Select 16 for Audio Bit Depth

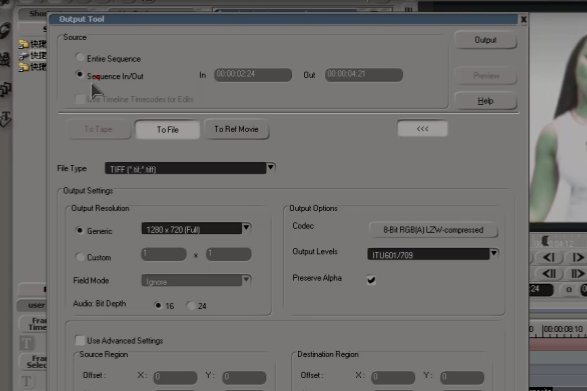pos(158,306)
